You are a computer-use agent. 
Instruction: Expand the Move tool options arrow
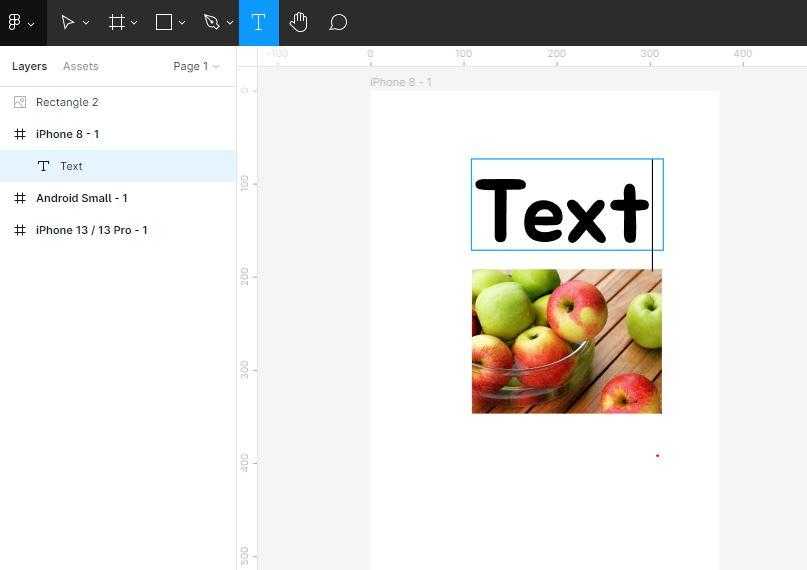(86, 23)
